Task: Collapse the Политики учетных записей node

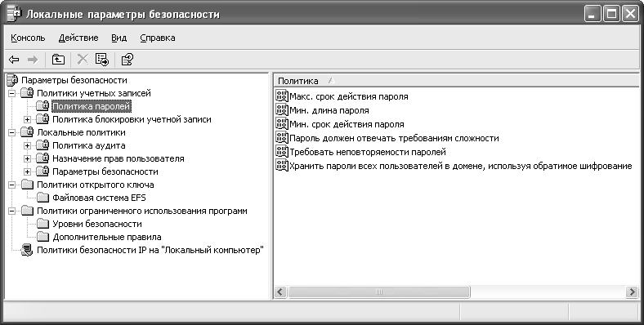Action: pyautogui.click(x=11, y=94)
